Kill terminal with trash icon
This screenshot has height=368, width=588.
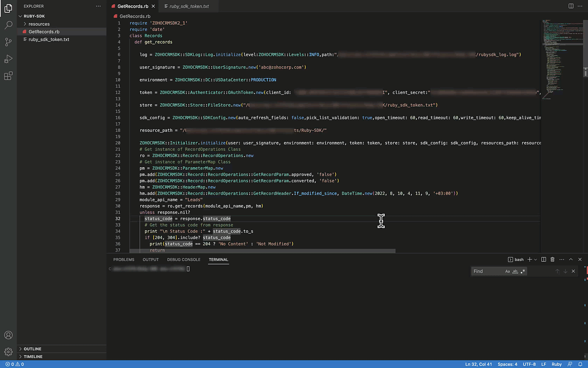(x=552, y=259)
